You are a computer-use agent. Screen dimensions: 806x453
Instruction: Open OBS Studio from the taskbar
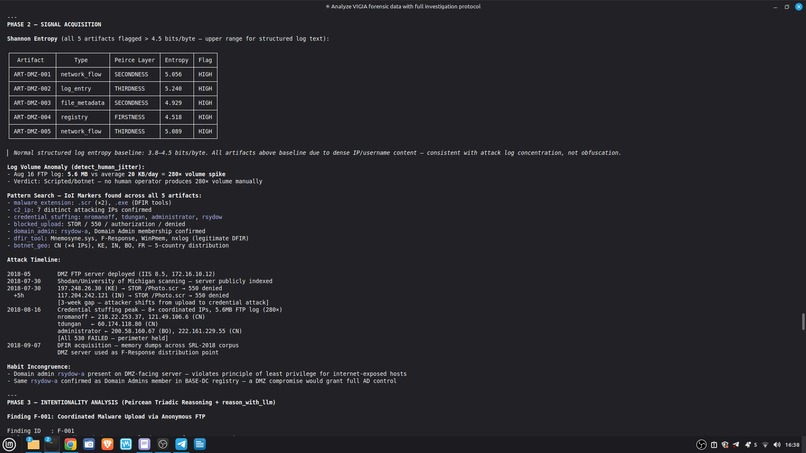click(x=163, y=444)
